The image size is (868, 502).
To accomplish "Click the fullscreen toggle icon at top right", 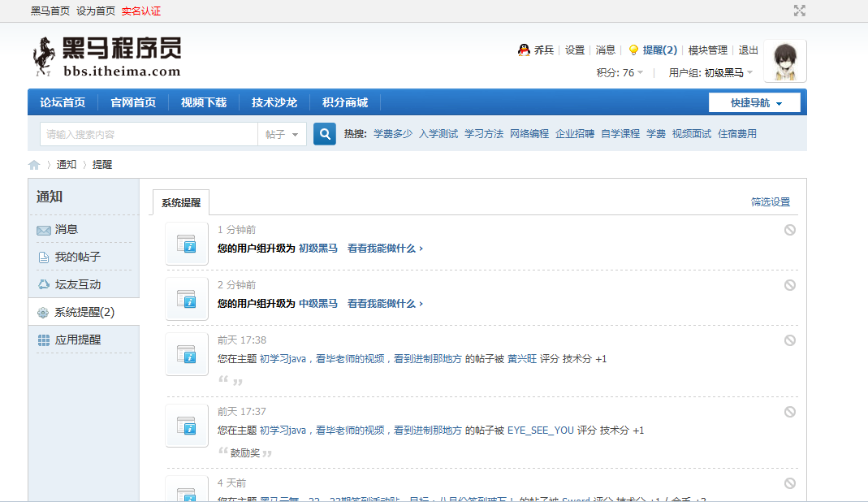I will coord(799,11).
